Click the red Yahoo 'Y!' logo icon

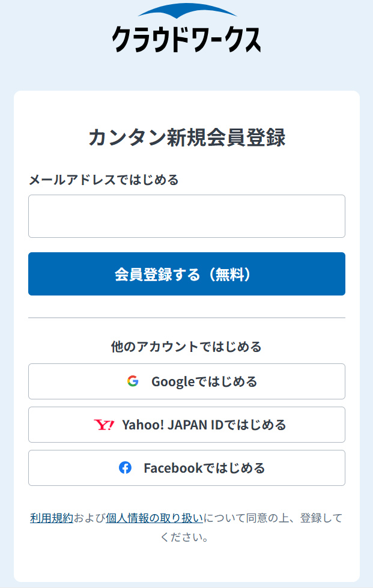pyautogui.click(x=104, y=425)
